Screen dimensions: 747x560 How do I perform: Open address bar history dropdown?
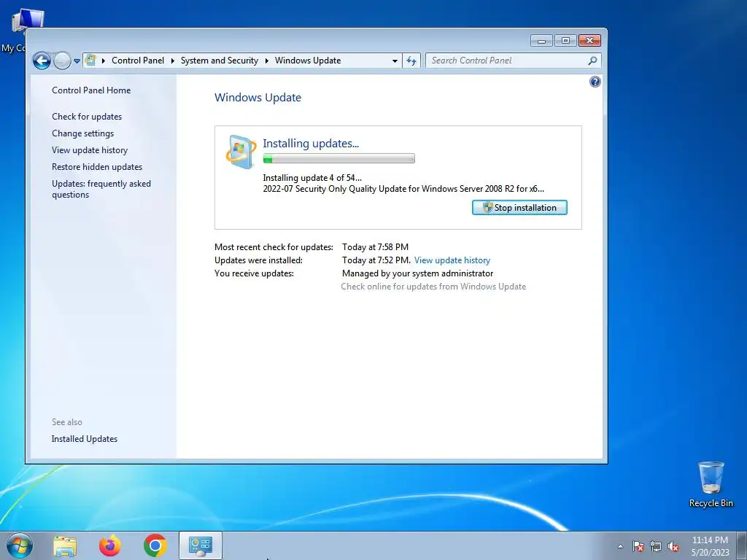[395, 61]
